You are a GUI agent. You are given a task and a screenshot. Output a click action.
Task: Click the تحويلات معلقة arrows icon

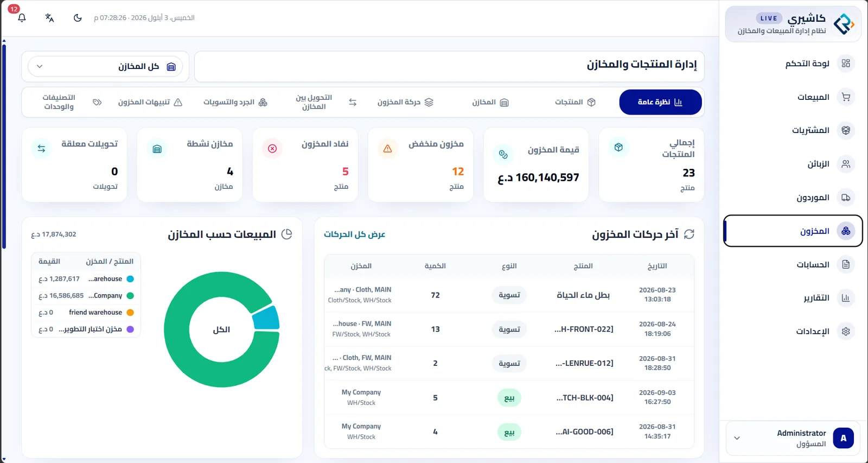41,149
